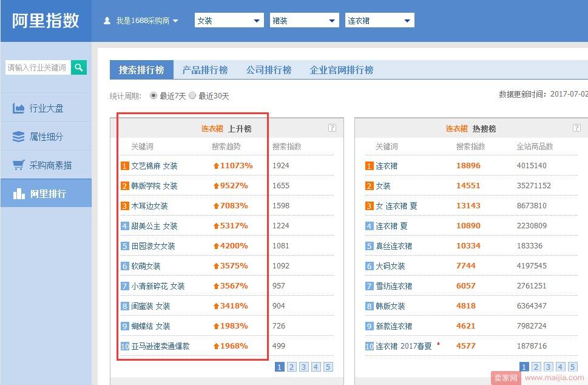Click product count 35271152

click(533, 185)
